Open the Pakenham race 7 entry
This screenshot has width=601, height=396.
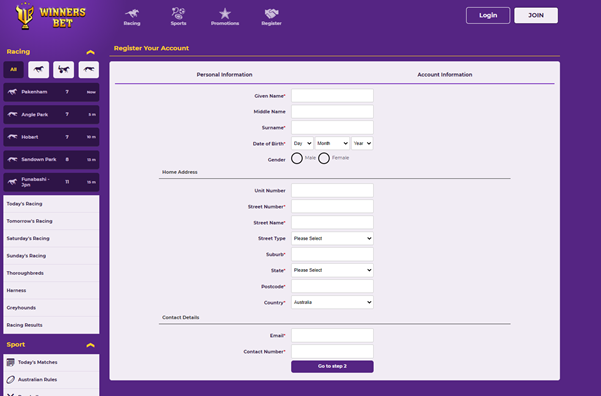(x=51, y=92)
